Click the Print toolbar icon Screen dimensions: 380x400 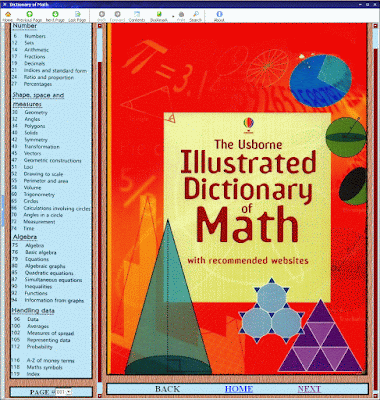point(181,16)
